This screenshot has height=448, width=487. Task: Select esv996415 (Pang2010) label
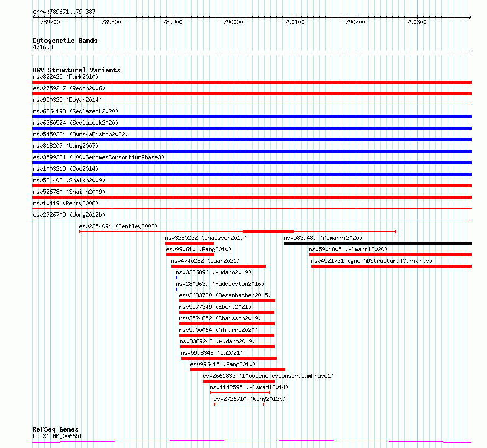(223, 364)
